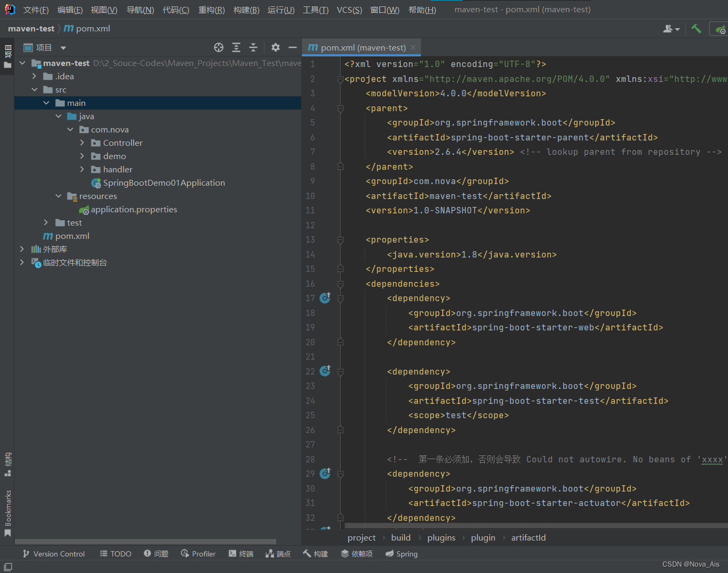Viewport: 728px width, 573px height.
Task: Click 'build' in editor breadcrumb
Action: pos(401,537)
